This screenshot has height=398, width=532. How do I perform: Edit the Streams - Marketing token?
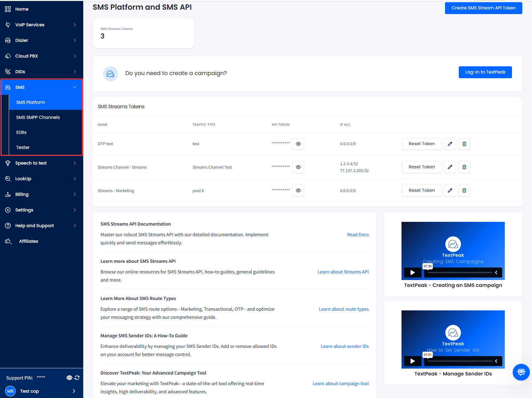[x=450, y=191]
